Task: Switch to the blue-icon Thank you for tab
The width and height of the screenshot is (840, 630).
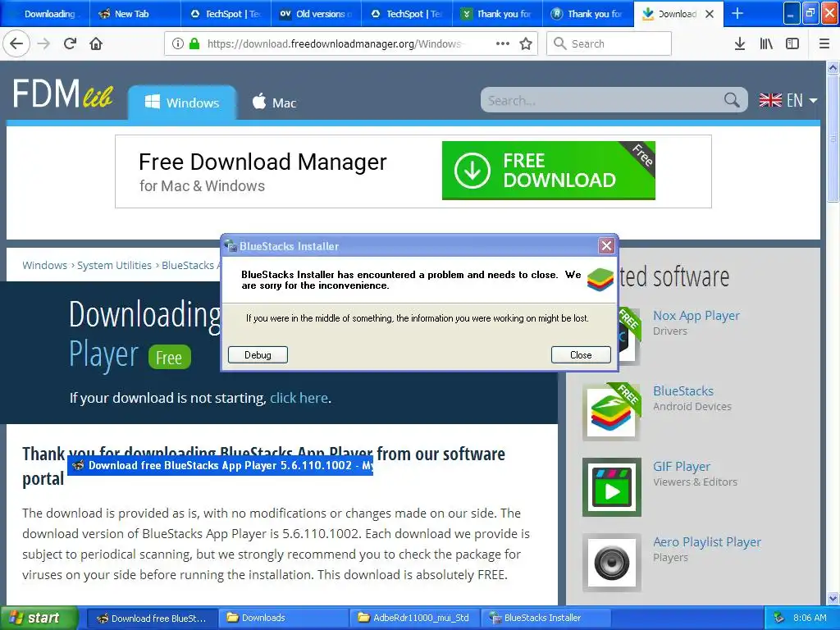Action: coord(587,14)
